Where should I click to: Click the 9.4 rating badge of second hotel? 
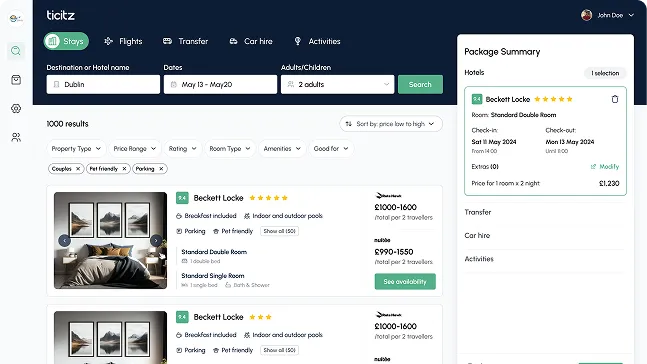[182, 317]
